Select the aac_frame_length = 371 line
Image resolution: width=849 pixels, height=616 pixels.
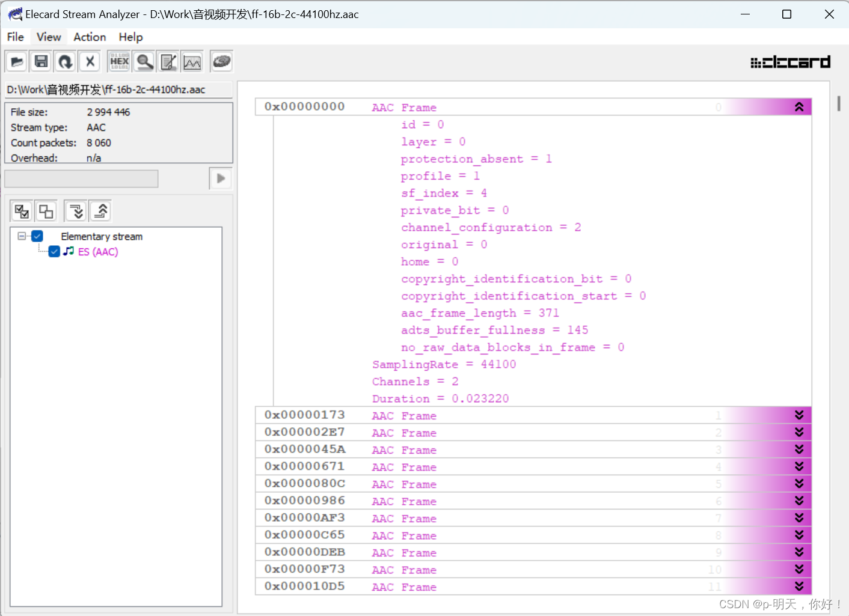coord(480,313)
